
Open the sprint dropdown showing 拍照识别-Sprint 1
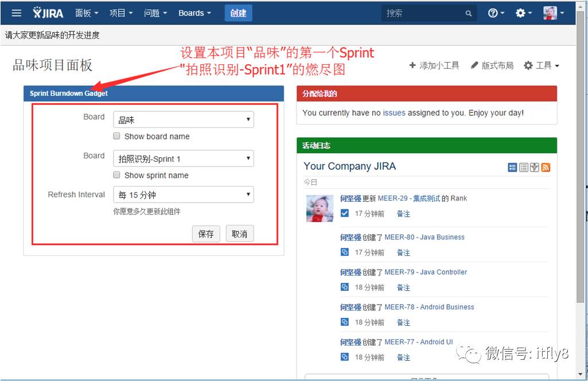point(184,158)
